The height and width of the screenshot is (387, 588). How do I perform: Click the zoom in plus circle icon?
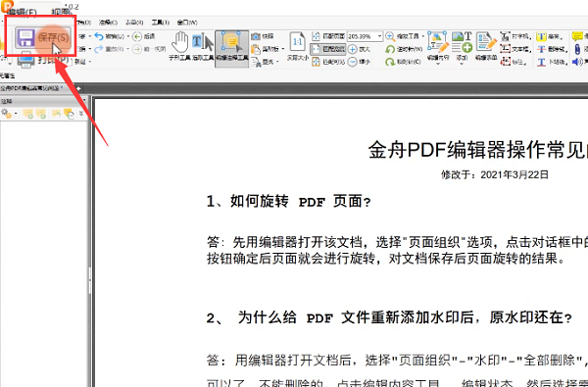pos(353,49)
